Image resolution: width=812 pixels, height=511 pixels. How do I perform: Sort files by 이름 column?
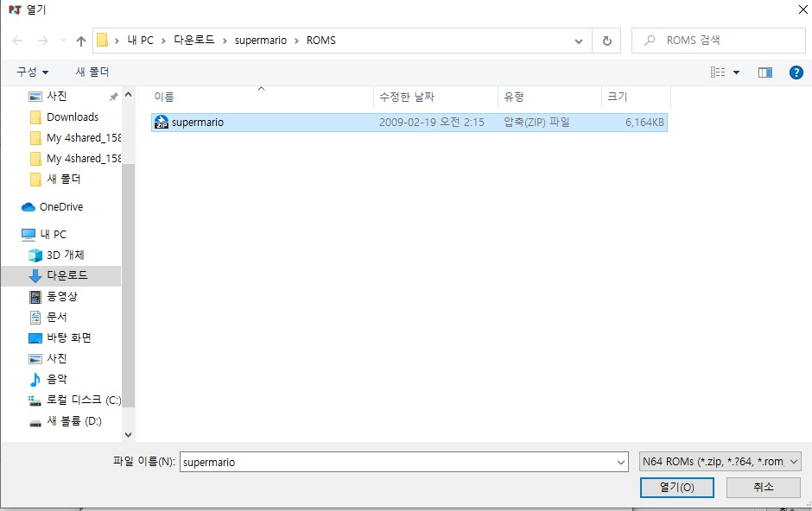coord(261,97)
